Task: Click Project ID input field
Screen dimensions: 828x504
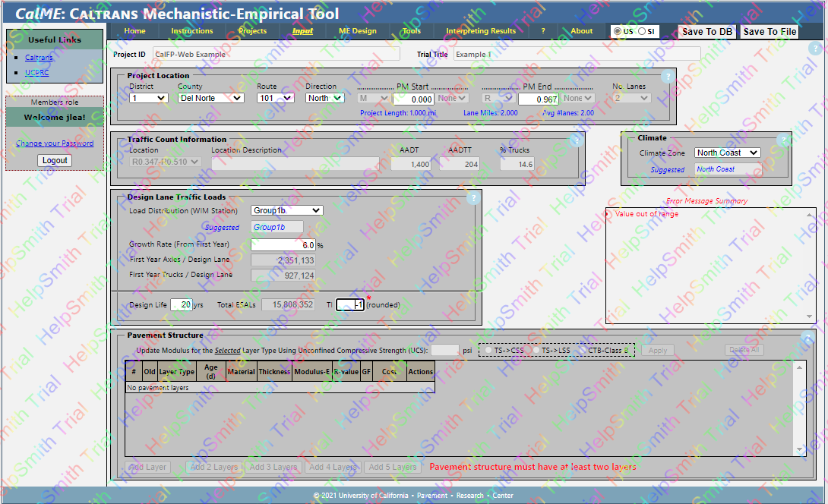Action: [277, 55]
